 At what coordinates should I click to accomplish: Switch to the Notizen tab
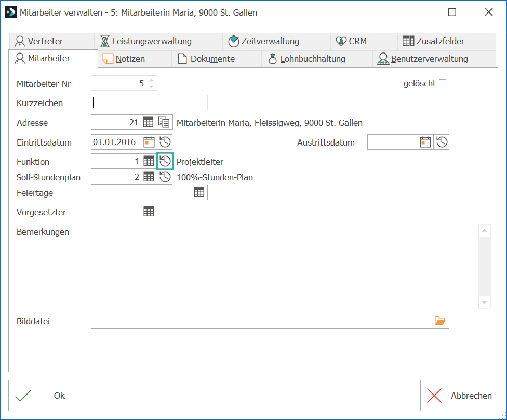point(135,59)
